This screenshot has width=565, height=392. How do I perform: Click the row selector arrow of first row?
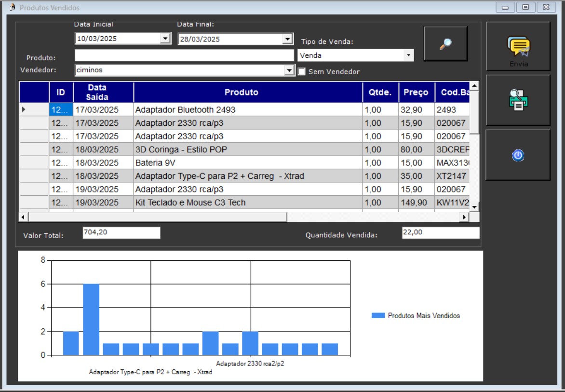tap(24, 110)
